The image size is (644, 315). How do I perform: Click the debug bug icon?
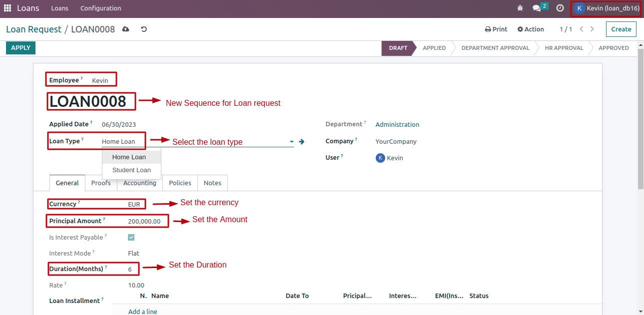(520, 8)
